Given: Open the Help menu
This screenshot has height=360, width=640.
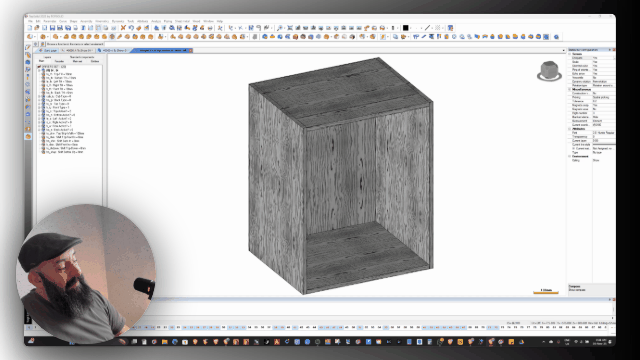Looking at the screenshot, I should tap(220, 21).
